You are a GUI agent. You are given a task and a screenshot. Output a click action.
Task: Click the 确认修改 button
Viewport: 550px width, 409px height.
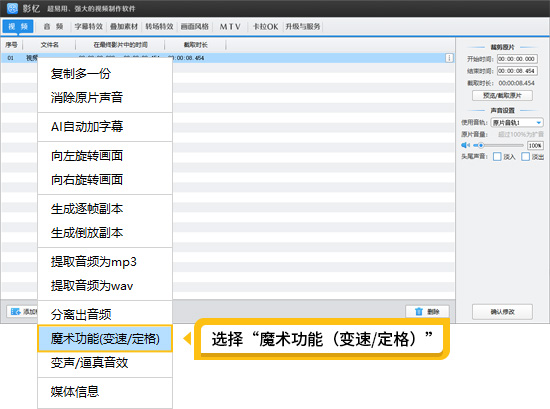pyautogui.click(x=502, y=311)
